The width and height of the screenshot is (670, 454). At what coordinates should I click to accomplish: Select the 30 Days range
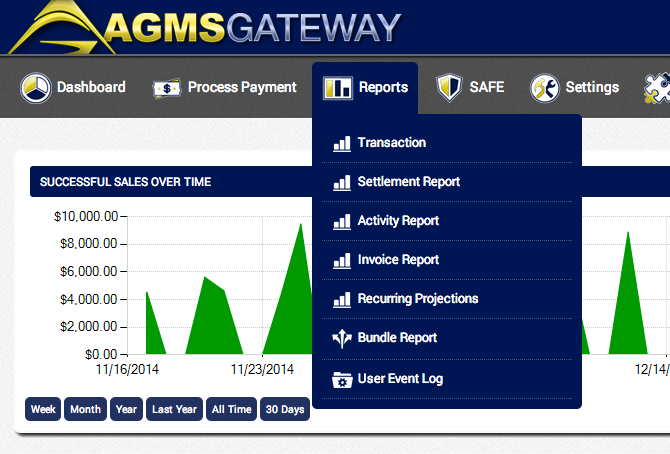pos(285,409)
